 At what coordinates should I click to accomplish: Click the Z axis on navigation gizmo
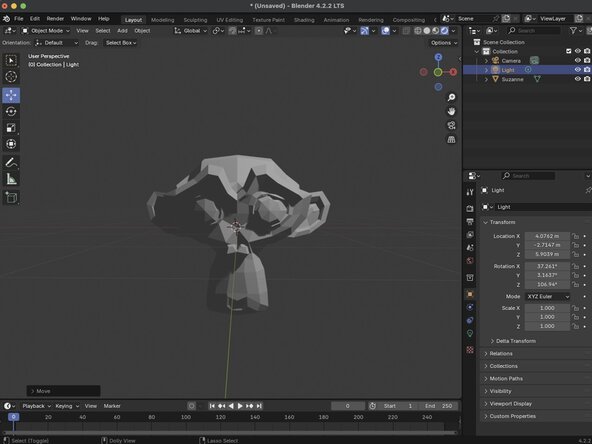click(438, 57)
